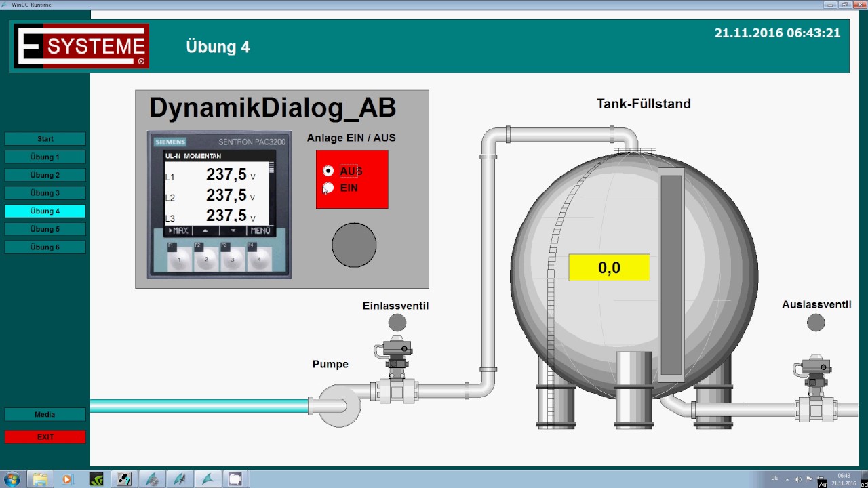Click the DynamikDialog_AB title
The width and height of the screenshot is (868, 488).
(273, 108)
